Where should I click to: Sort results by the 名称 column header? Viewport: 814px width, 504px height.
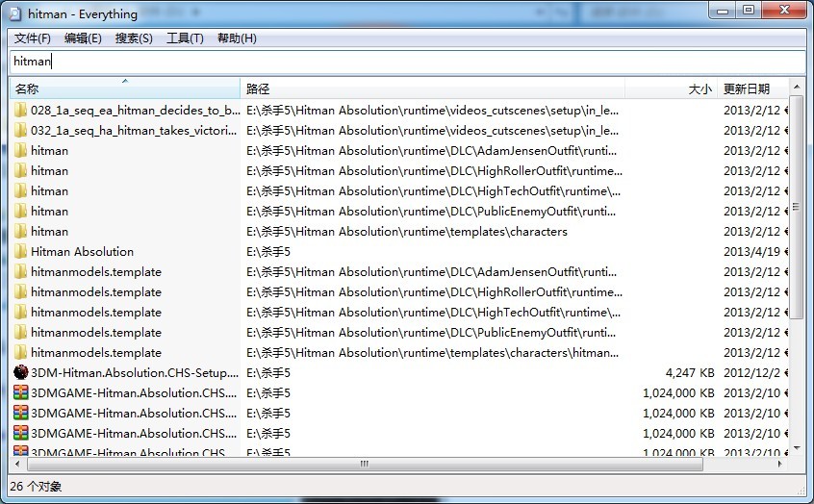[x=124, y=88]
